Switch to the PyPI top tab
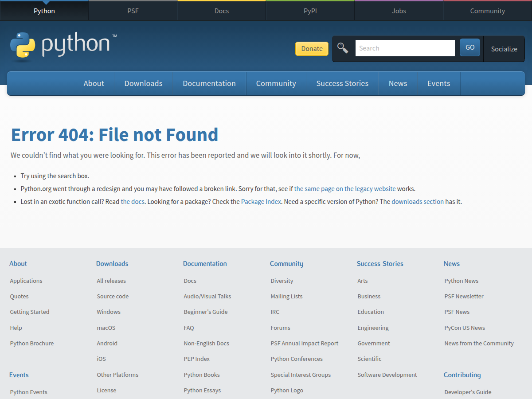Image resolution: width=532 pixels, height=399 pixels. coord(310,11)
